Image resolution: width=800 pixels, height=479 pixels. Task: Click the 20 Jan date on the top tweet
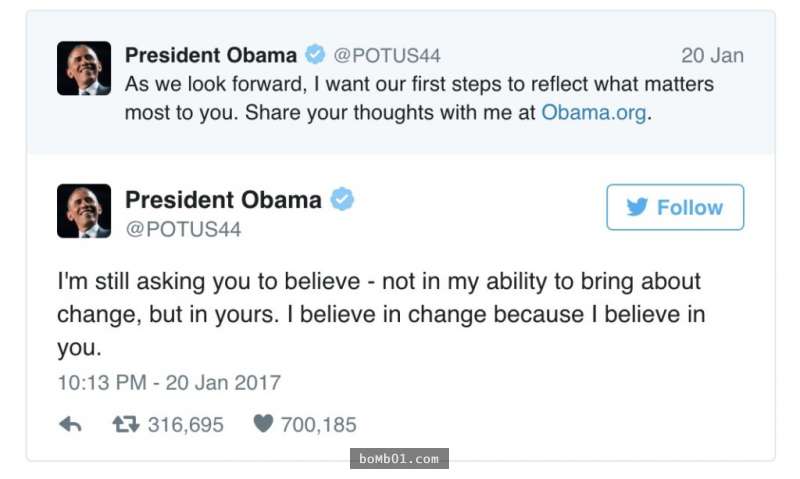click(x=712, y=56)
